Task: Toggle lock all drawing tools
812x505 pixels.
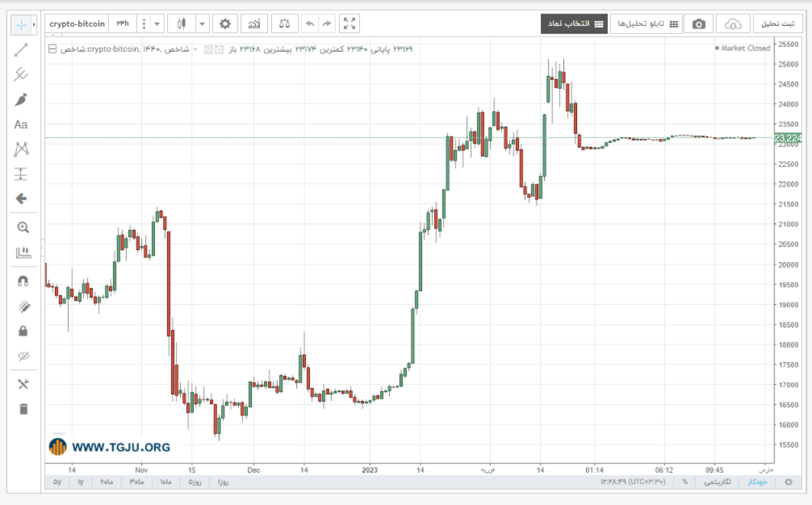Action: 23,331
